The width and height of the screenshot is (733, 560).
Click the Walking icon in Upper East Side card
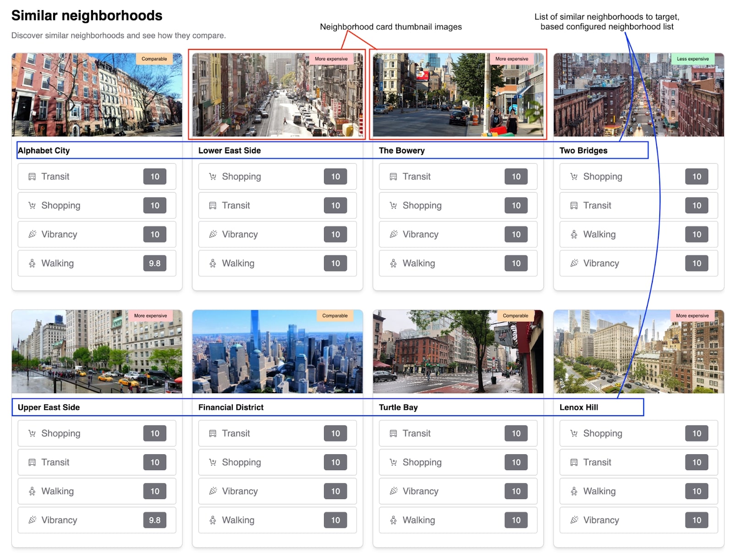tap(32, 491)
